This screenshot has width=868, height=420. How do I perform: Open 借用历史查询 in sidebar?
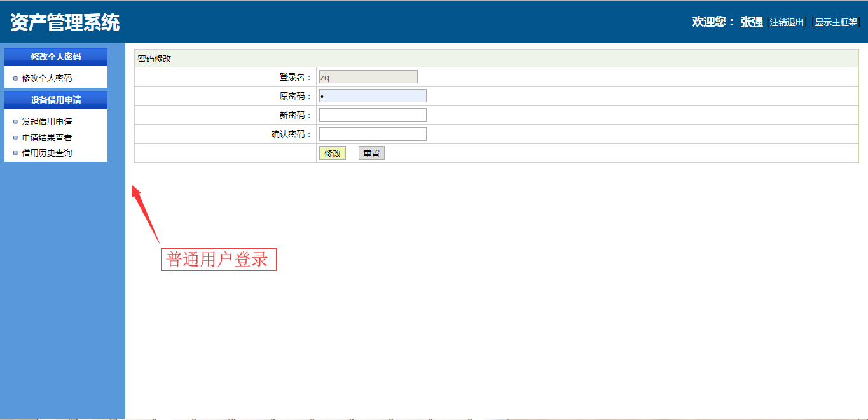pos(47,153)
